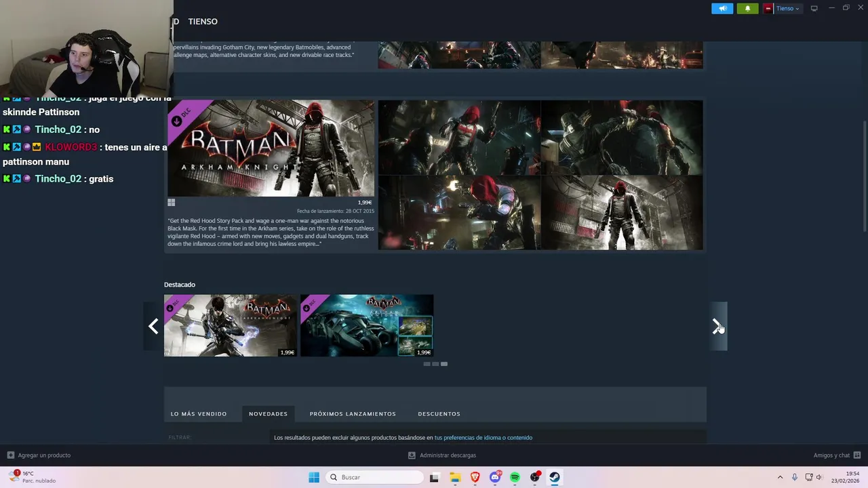Open OBS Studio from the taskbar
This screenshot has height=488, width=868.
point(535,477)
